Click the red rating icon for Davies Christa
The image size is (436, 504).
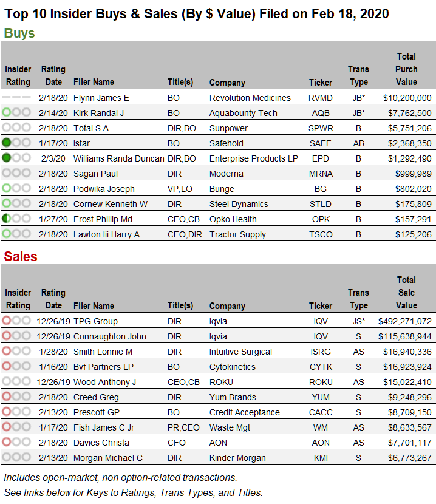pos(16,443)
